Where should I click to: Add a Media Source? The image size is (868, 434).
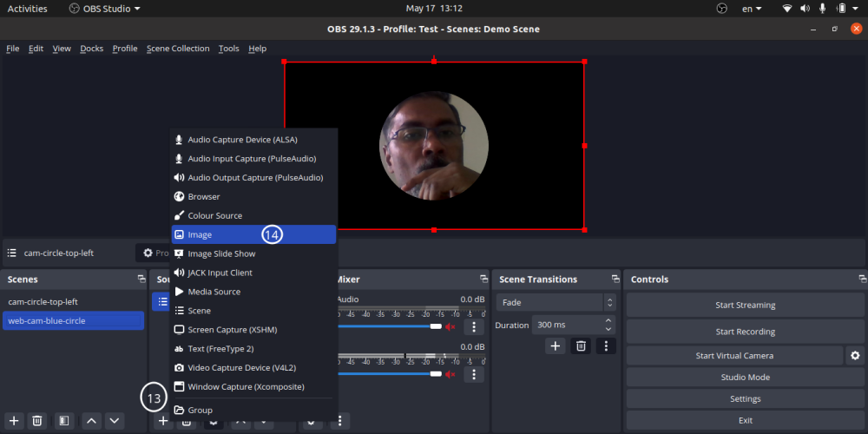(253, 292)
